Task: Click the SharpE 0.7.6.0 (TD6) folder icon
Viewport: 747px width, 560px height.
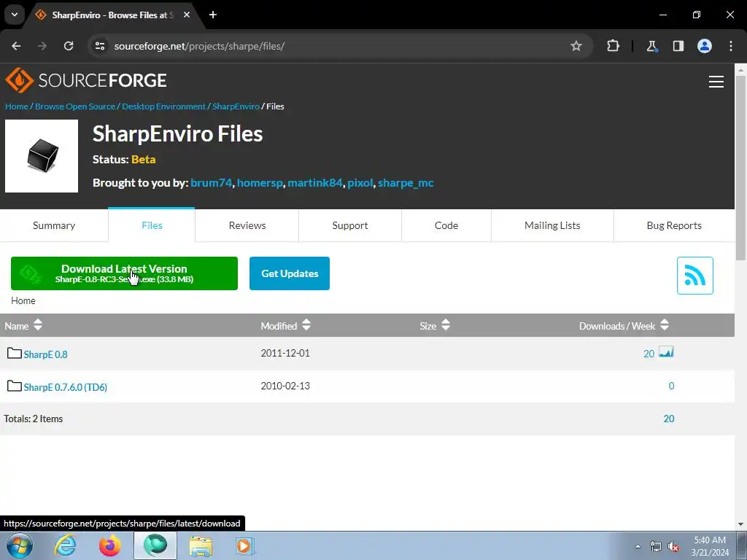Action: click(x=15, y=386)
